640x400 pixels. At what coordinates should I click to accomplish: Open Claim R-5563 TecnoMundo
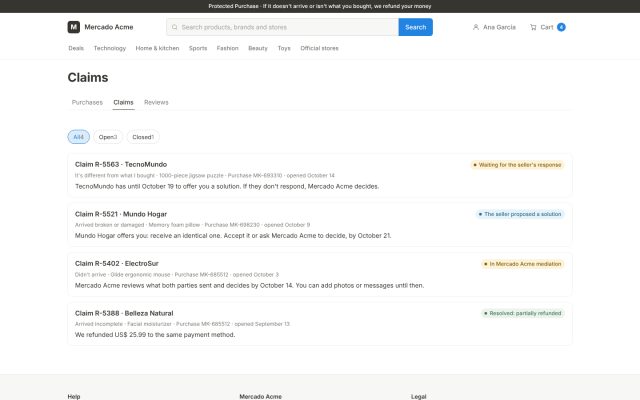[320, 176]
